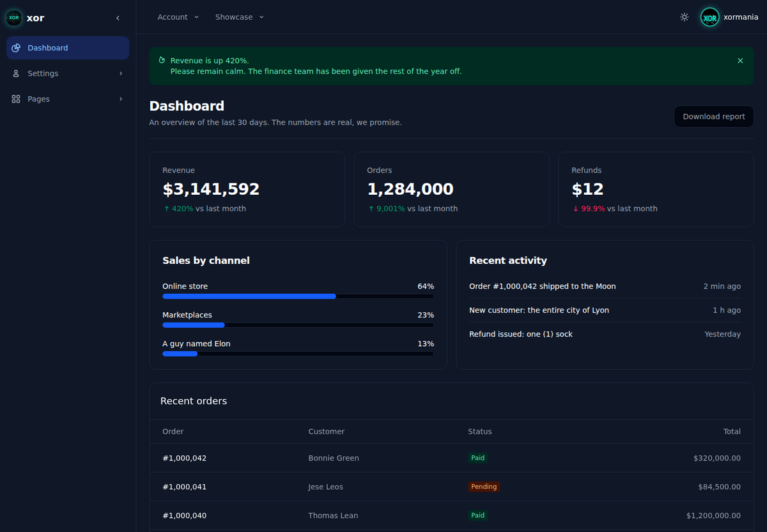Click the xormania username
Image resolution: width=767 pixels, height=532 pixels.
(741, 18)
